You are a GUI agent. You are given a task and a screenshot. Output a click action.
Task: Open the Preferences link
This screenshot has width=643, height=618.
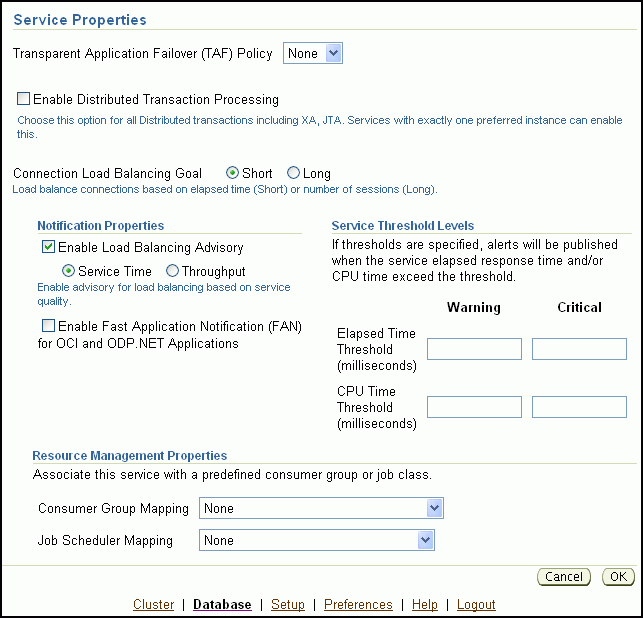[x=358, y=605]
